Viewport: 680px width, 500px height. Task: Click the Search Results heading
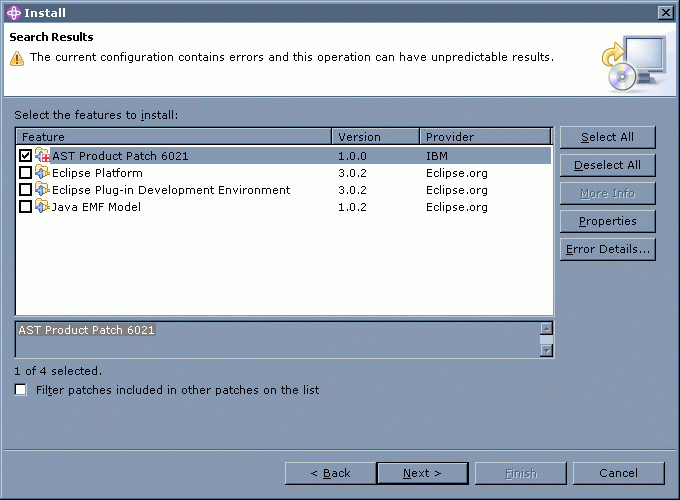click(x=51, y=37)
